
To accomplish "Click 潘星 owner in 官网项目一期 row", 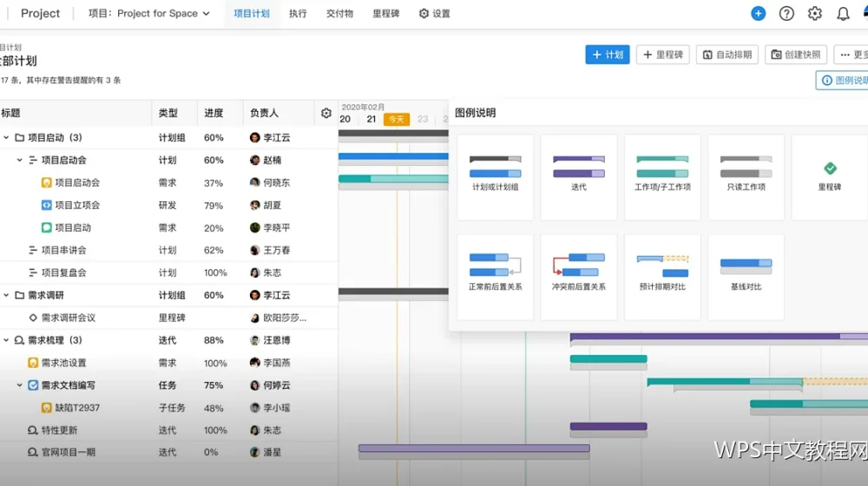I will click(x=266, y=452).
